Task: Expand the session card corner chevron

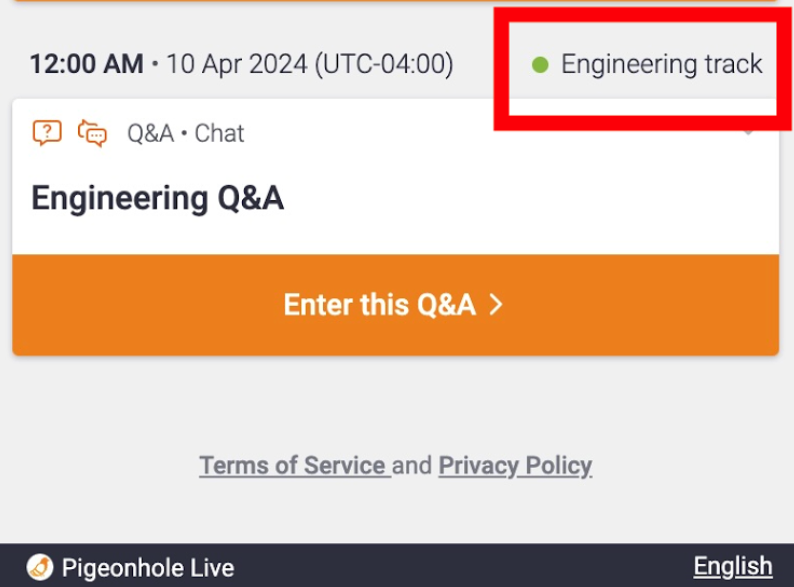Action: point(748,133)
